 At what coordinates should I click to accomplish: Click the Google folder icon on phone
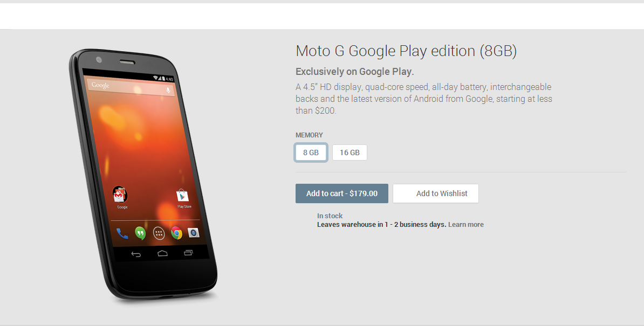120,195
